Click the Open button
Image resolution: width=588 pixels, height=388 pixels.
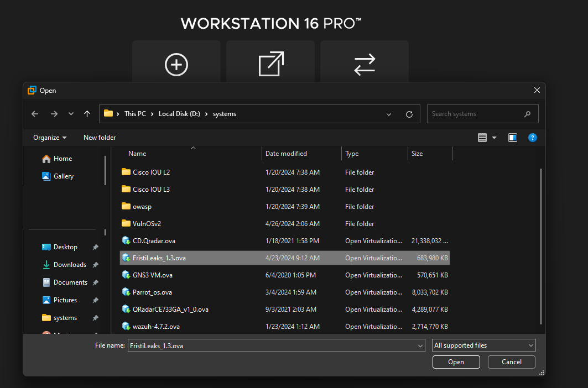coord(456,362)
